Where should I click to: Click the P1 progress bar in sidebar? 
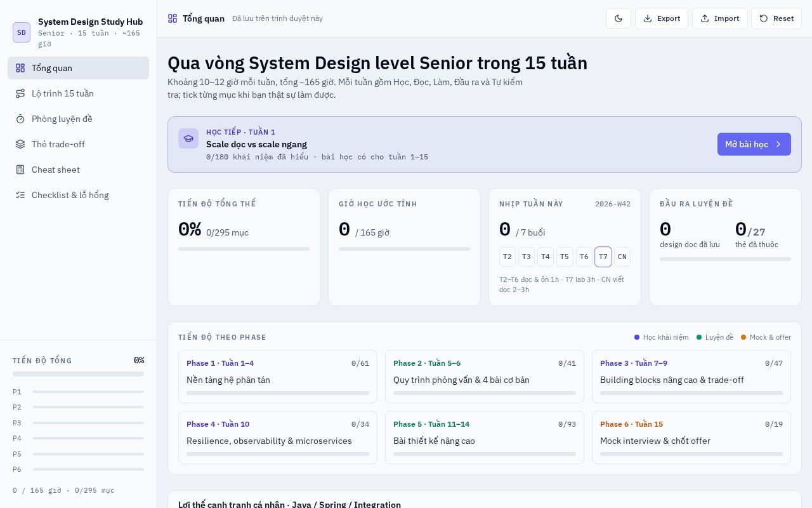(x=88, y=392)
